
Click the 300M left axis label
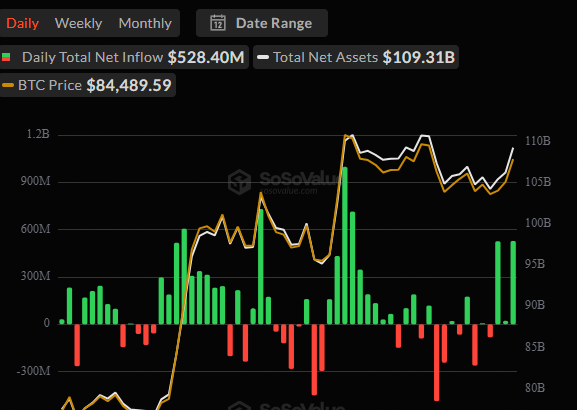pos(36,276)
